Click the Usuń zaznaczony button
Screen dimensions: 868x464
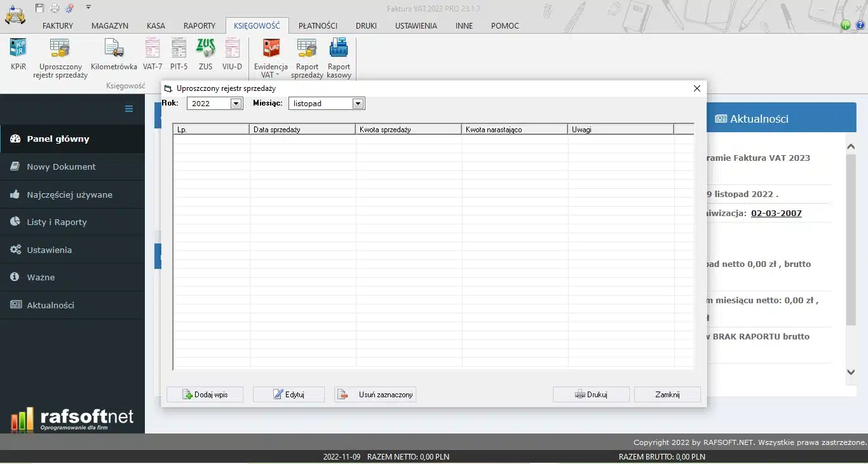(x=375, y=395)
